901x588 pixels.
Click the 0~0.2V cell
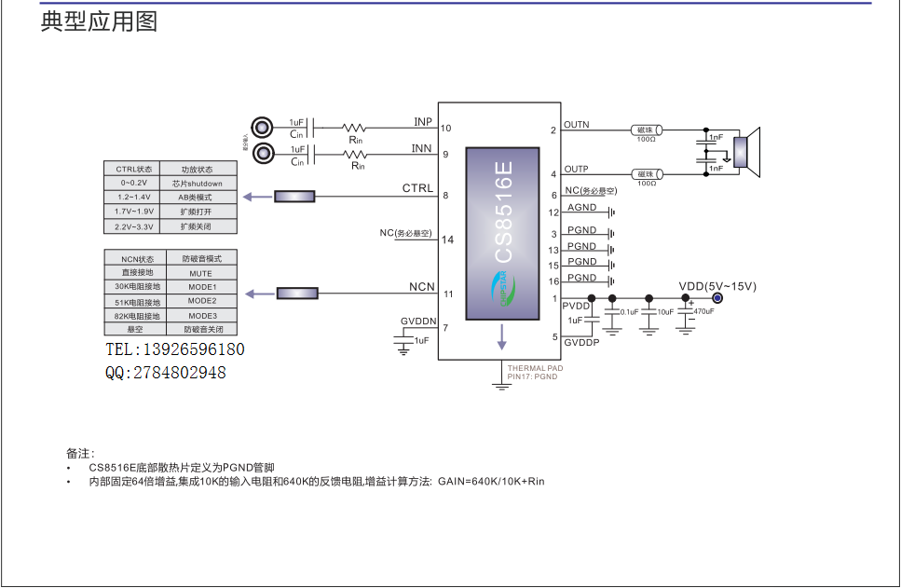(133, 183)
